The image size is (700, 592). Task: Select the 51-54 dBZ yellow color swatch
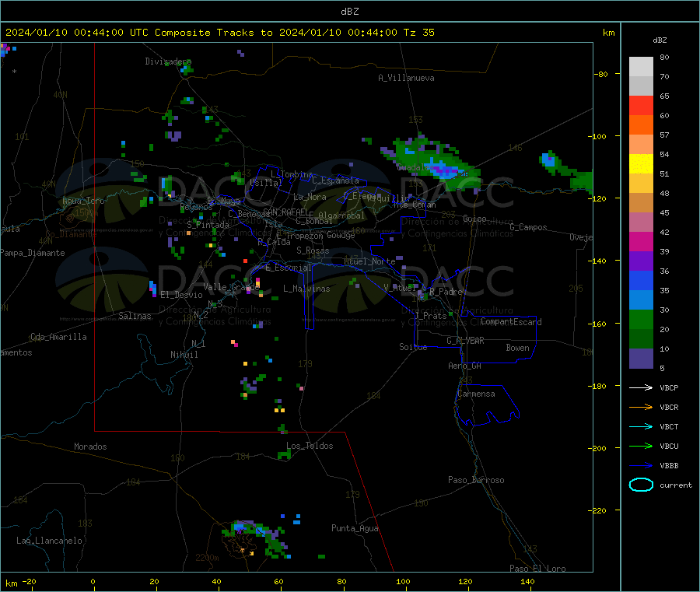click(641, 164)
